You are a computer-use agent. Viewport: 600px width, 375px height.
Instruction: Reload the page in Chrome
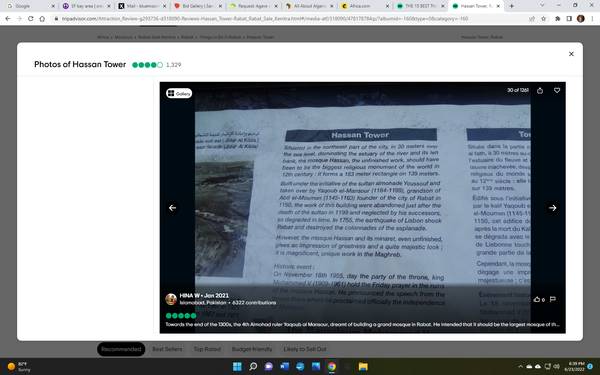pyautogui.click(x=30, y=19)
